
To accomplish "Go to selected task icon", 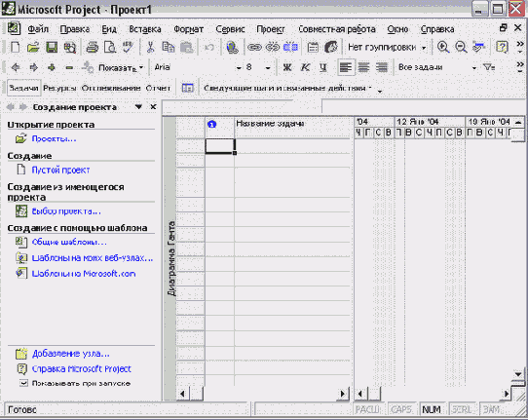I will [478, 47].
